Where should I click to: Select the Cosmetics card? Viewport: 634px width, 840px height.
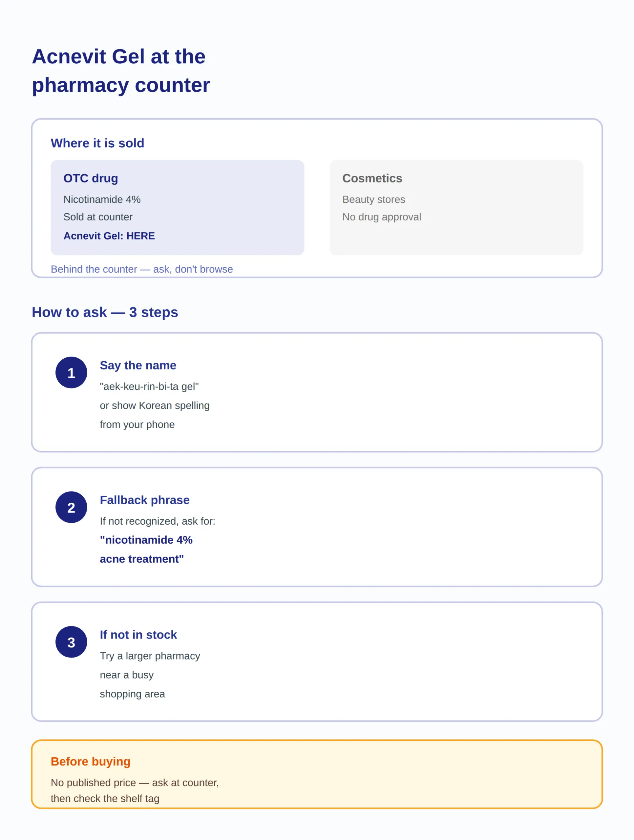(456, 207)
